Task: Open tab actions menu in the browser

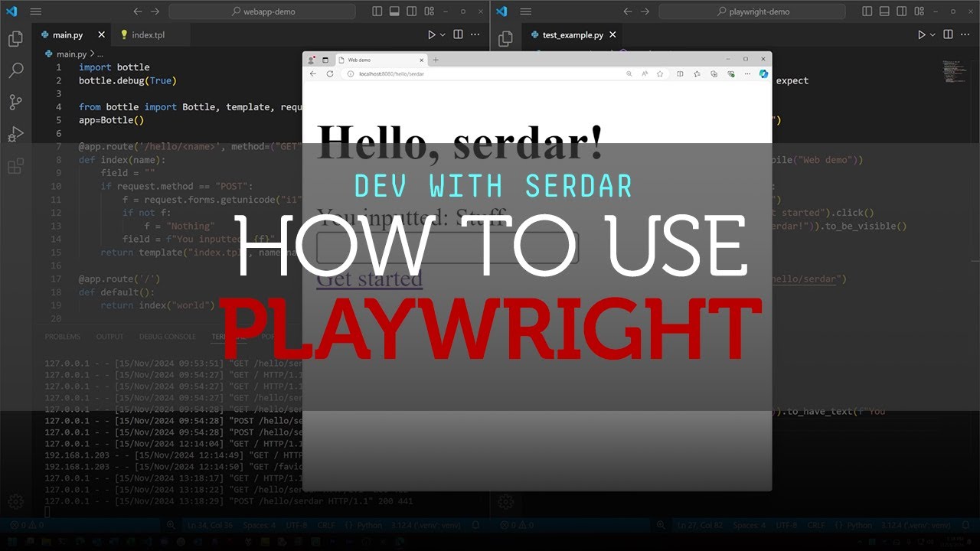Action: (x=325, y=60)
